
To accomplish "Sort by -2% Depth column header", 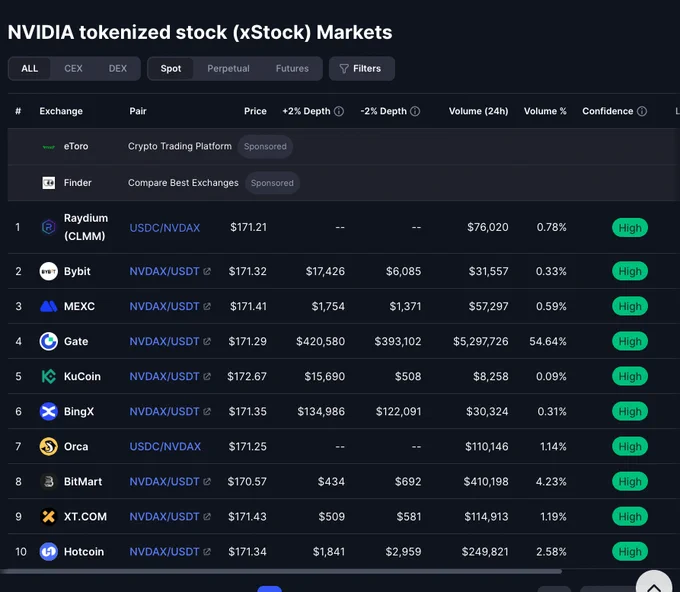I will coord(383,111).
